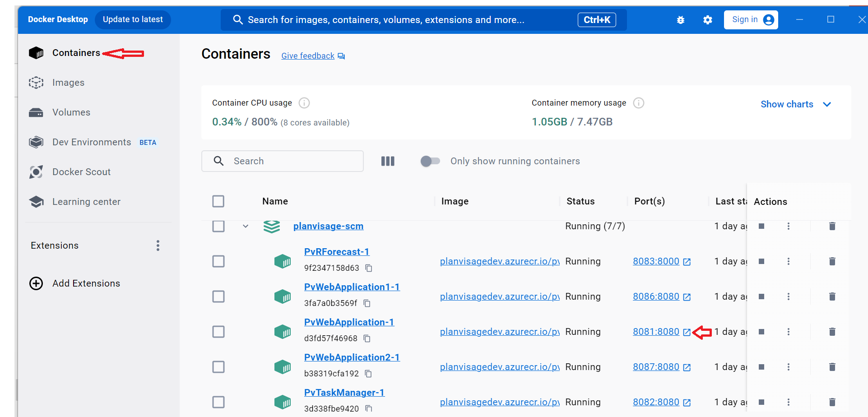Stop the PvWebApplication2-1 container

pos(761,367)
